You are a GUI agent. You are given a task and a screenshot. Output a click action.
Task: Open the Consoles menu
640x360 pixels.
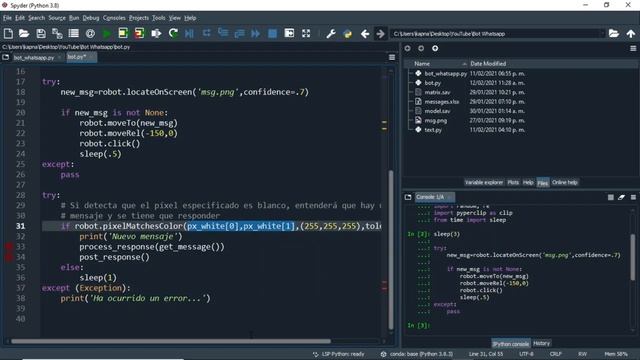114,18
